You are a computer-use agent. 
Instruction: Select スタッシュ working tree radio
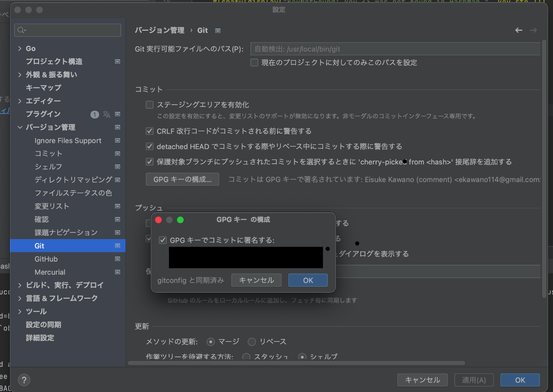click(246, 357)
